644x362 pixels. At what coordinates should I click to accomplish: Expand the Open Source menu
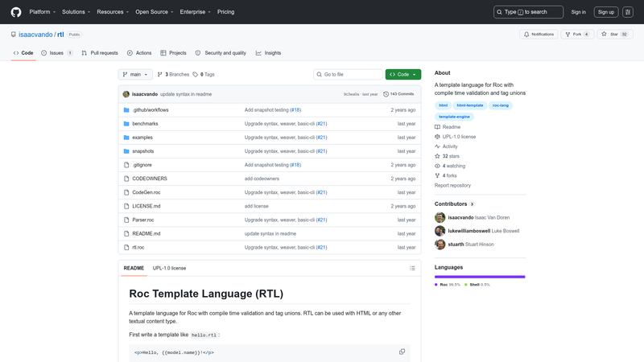[155, 12]
